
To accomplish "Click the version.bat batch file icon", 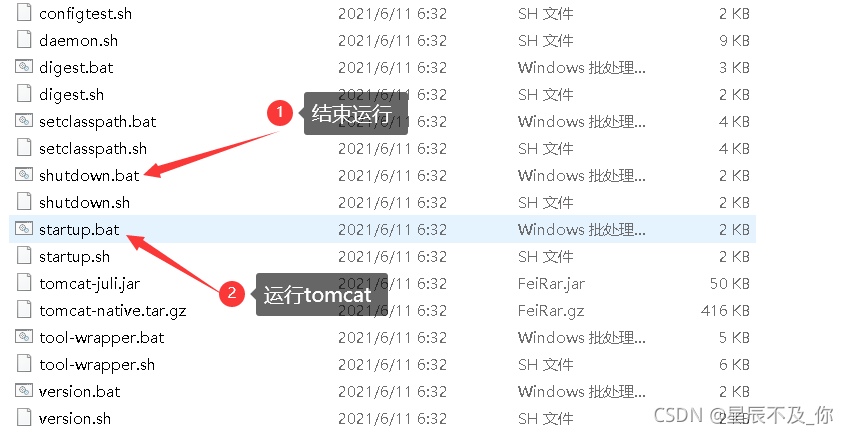I will (24, 392).
